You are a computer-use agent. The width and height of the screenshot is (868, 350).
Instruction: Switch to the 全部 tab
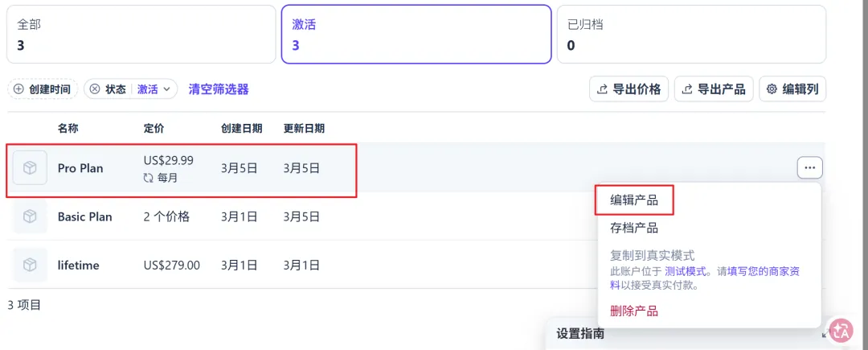click(x=141, y=35)
